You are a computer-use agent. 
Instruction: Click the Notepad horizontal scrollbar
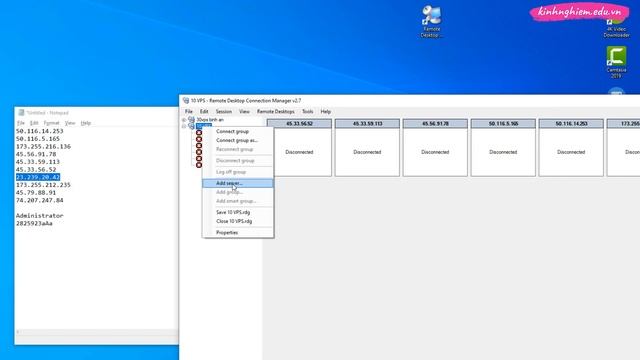pyautogui.click(x=97, y=332)
